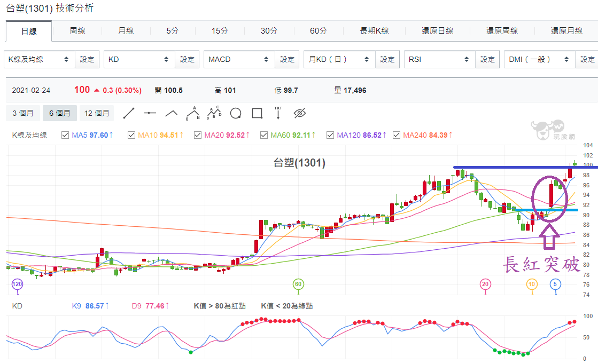Viewport: 598px width, 364px height.
Task: Select the 0-A-B wave drawing tool
Action: pyautogui.click(x=193, y=113)
